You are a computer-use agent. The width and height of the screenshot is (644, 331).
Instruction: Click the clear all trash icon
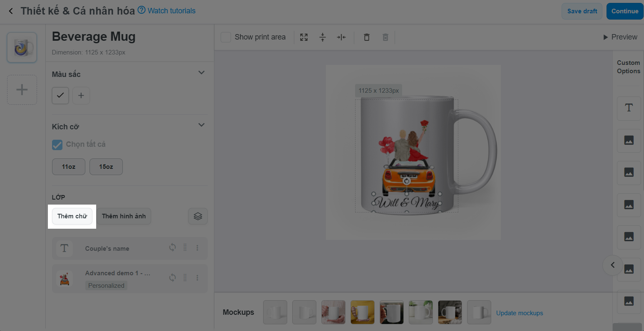tap(385, 37)
